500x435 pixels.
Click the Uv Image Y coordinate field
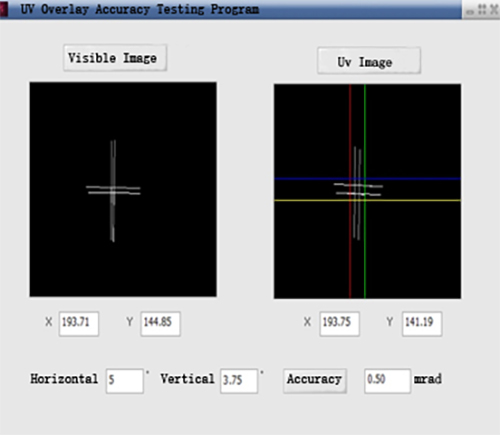[x=422, y=323]
